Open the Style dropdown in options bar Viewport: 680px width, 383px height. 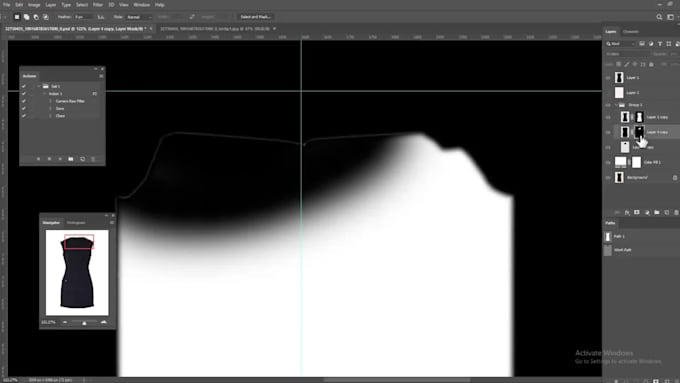139,17
